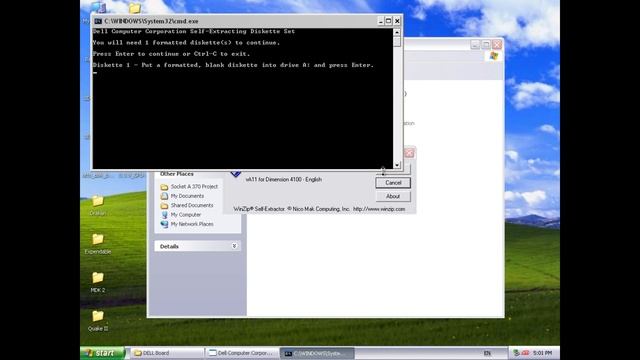640x360 pixels.
Task: Select the Quake II desktop folder
Action: pos(98,320)
